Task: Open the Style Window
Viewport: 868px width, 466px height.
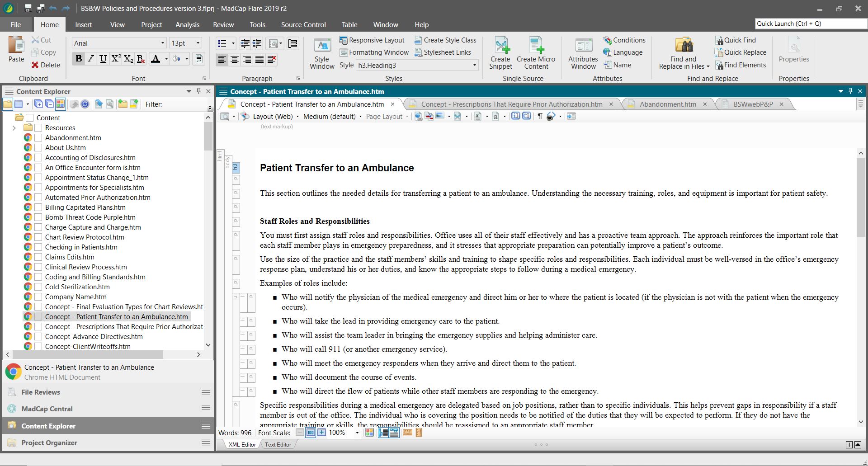Action: [x=322, y=46]
